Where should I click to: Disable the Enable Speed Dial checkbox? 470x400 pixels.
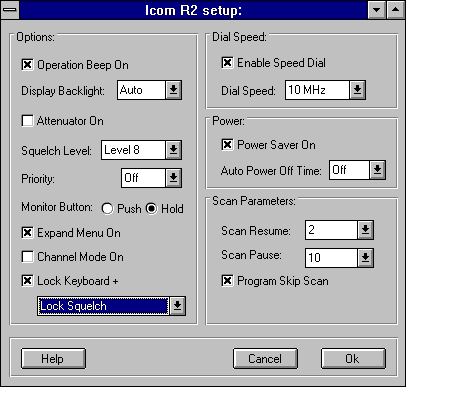(227, 63)
